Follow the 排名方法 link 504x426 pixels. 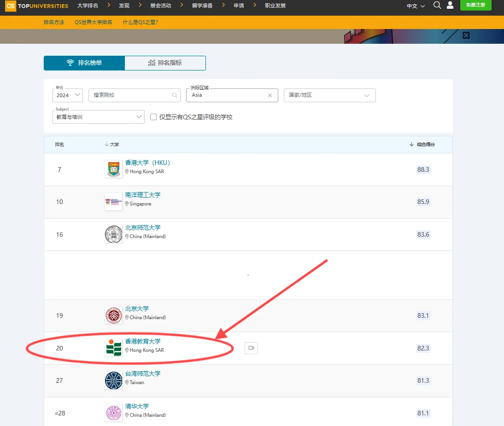pyautogui.click(x=54, y=22)
